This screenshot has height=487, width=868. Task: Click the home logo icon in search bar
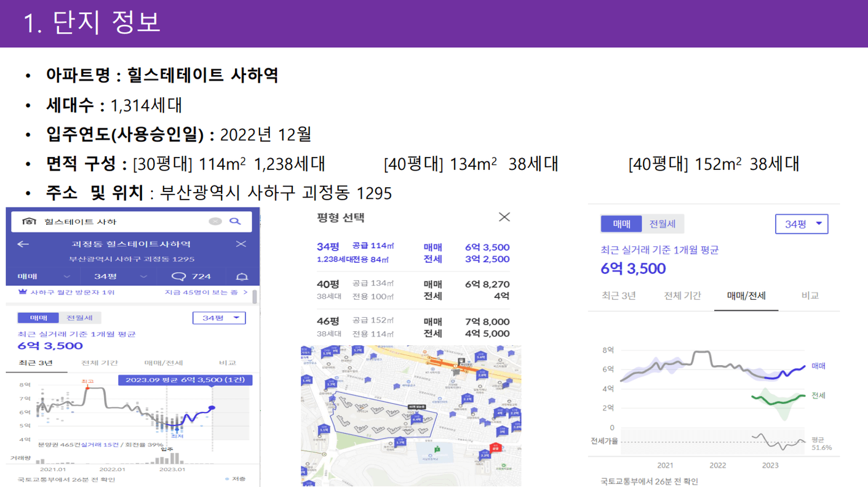tap(29, 222)
